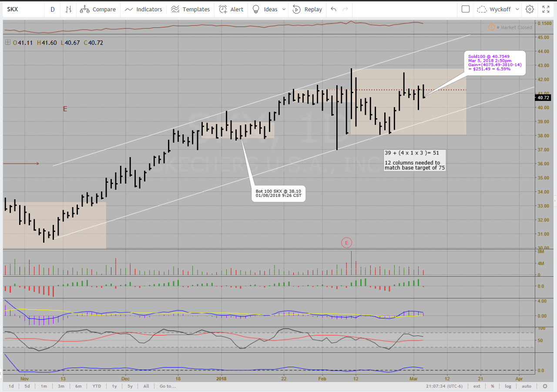Click the undo arrow
This screenshot has width=557, height=392.
coord(333,9)
